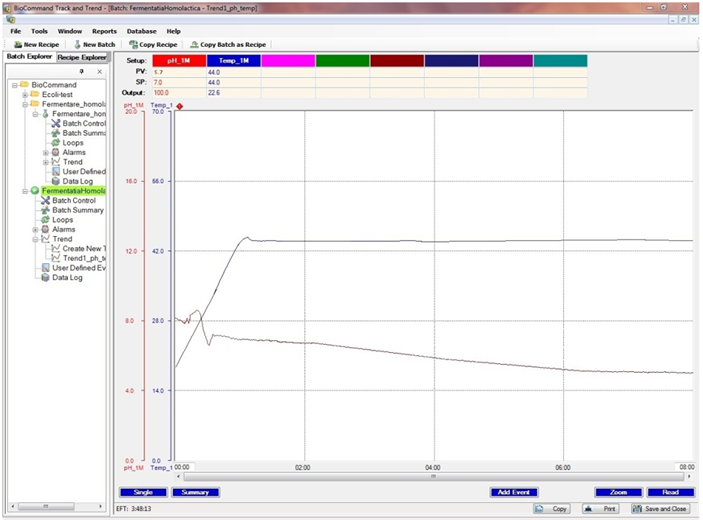
Task: Expand the Ecoli-test folder node
Action: (x=25, y=95)
